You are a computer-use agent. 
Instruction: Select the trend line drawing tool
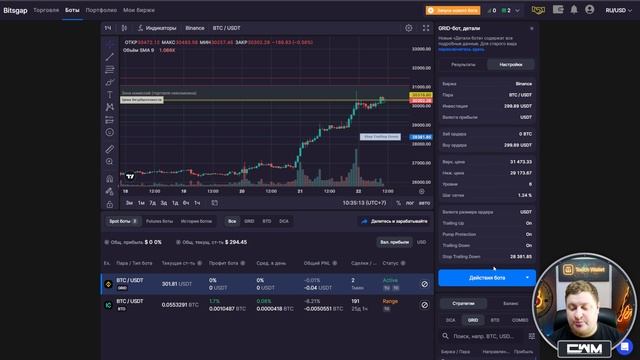click(109, 57)
